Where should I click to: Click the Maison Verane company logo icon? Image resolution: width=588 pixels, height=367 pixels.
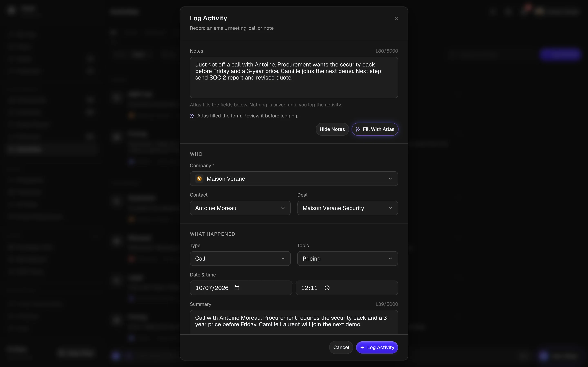pyautogui.click(x=199, y=179)
